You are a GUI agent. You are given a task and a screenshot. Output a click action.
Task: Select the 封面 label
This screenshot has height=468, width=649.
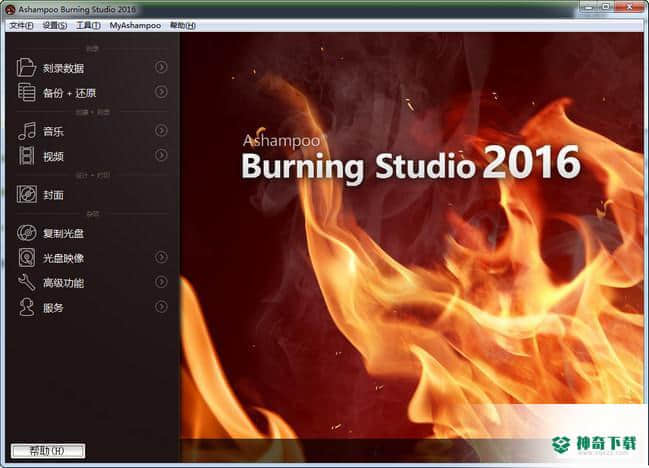(x=53, y=195)
